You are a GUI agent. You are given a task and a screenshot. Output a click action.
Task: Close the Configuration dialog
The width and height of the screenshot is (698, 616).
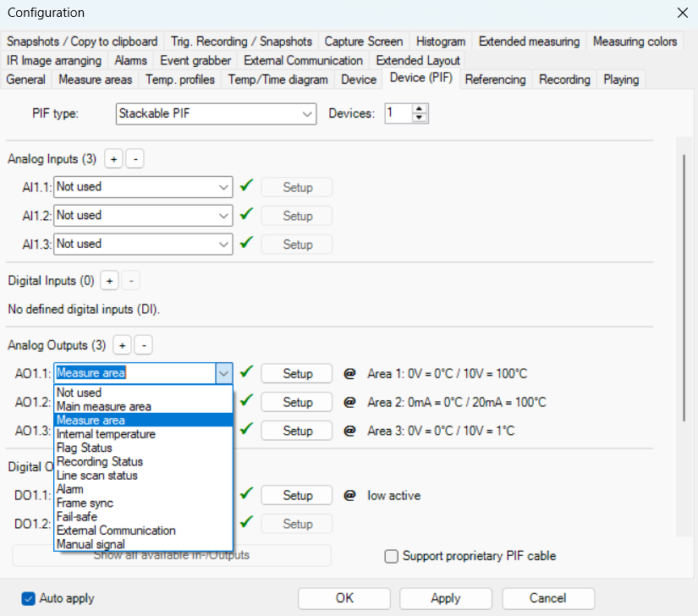coord(683,13)
